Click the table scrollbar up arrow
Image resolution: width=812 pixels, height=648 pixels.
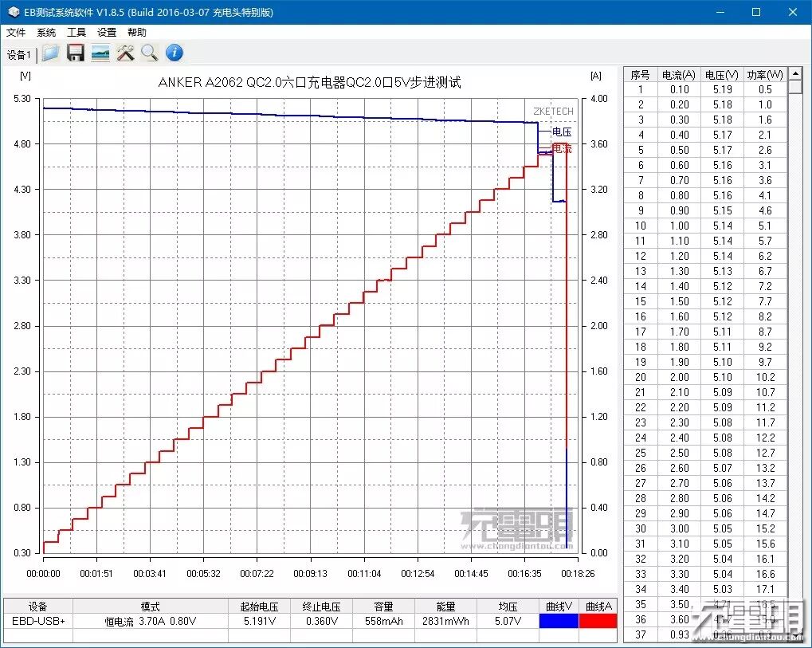[x=795, y=74]
